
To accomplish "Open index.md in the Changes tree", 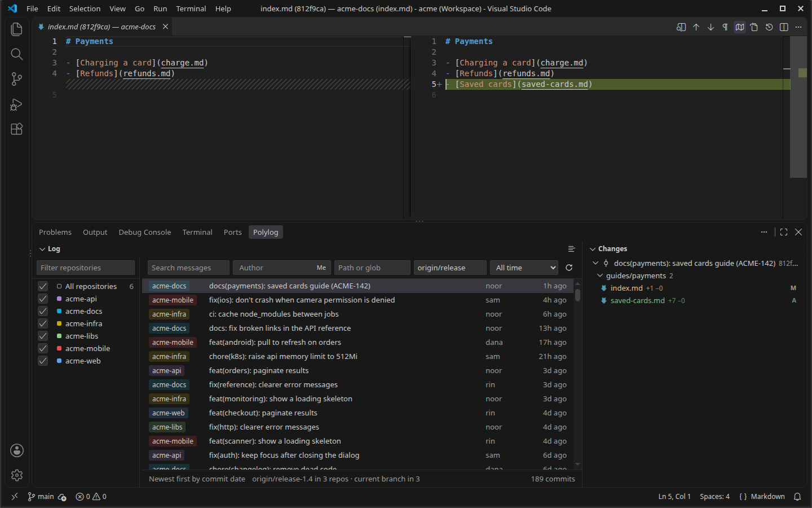I will pos(698,288).
